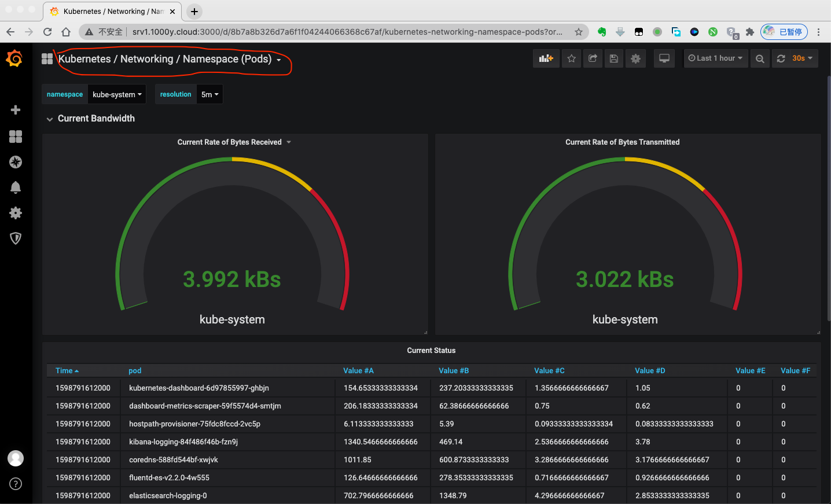
Task: Open the user profile avatar in sidebar
Action: point(16,458)
